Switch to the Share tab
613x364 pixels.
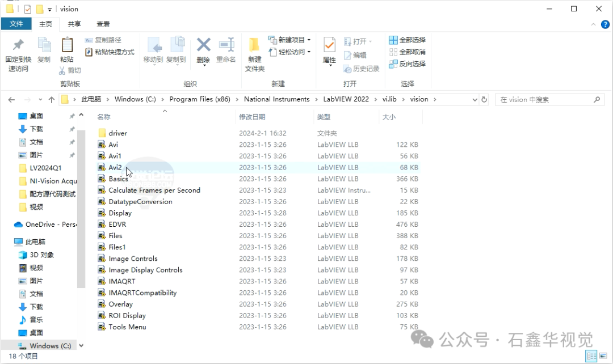[x=74, y=24]
